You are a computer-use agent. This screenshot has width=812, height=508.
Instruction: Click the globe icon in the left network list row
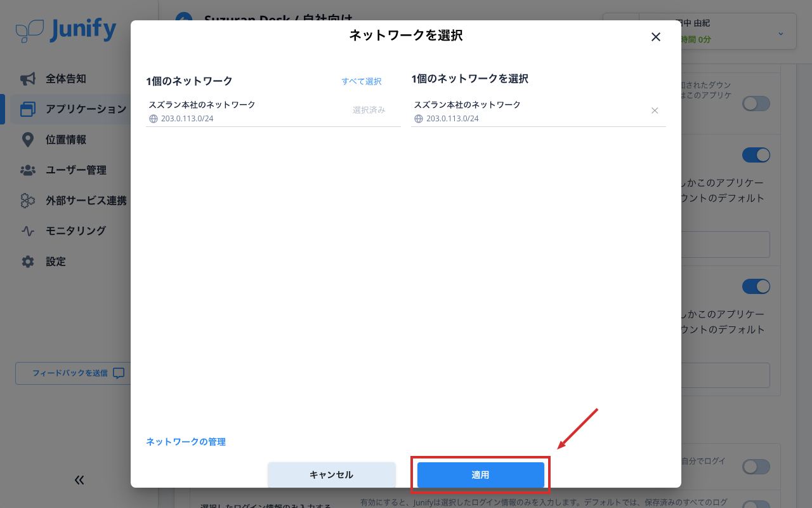coord(153,119)
